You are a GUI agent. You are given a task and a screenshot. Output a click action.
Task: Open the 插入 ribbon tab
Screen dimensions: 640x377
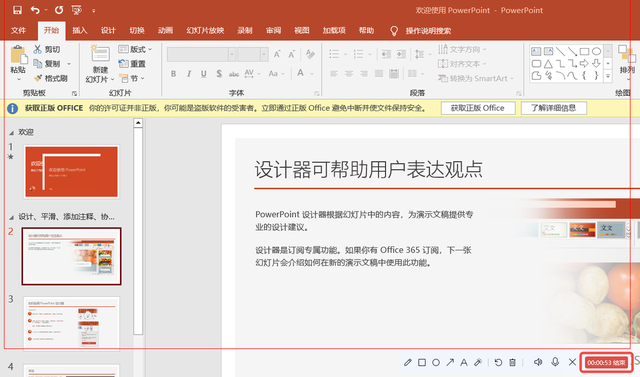80,31
